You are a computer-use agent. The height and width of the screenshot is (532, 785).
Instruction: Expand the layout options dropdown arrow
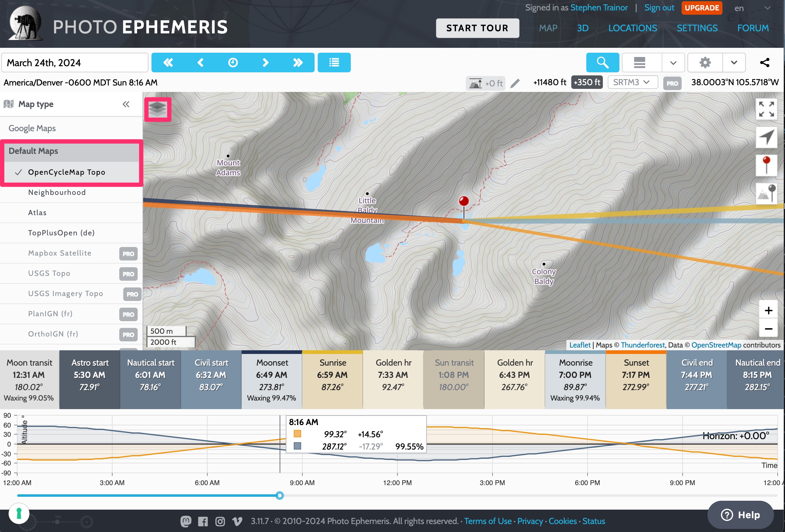coord(673,63)
